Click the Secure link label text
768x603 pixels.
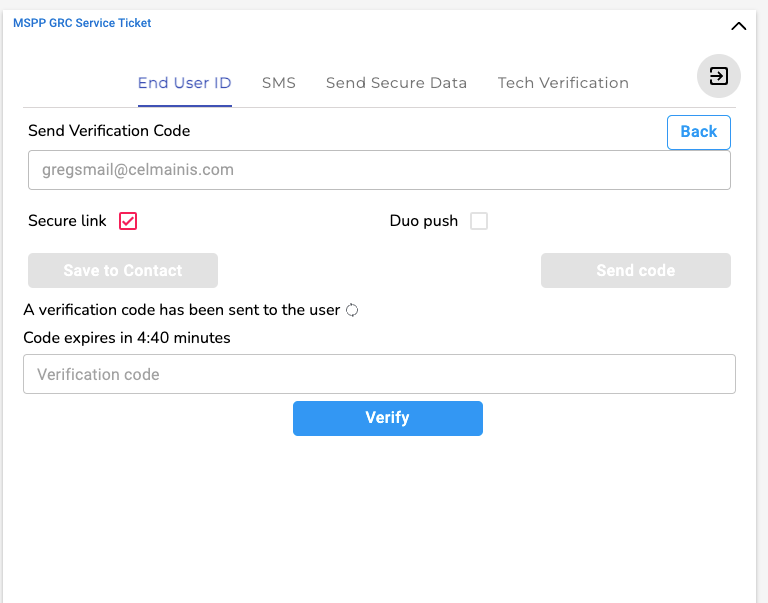point(67,221)
